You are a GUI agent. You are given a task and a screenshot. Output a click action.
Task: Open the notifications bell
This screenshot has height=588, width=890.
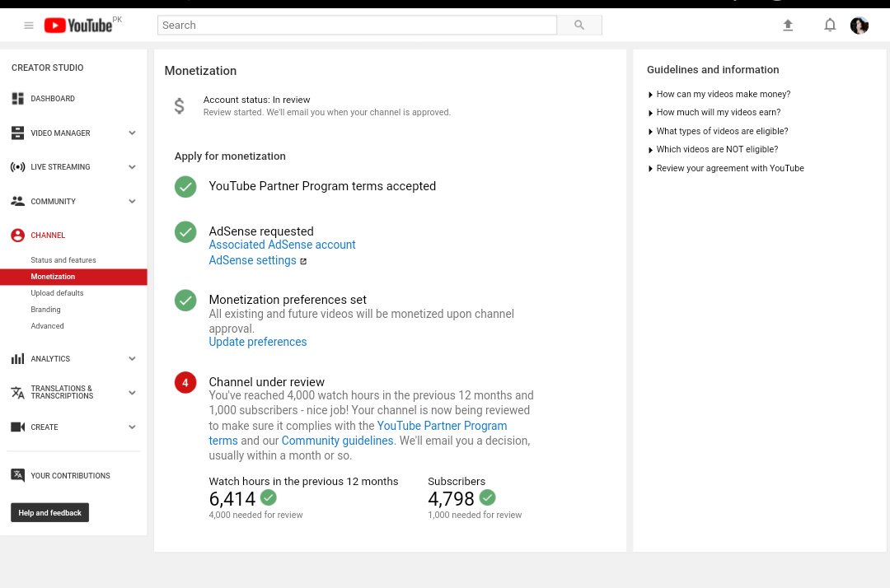point(830,25)
